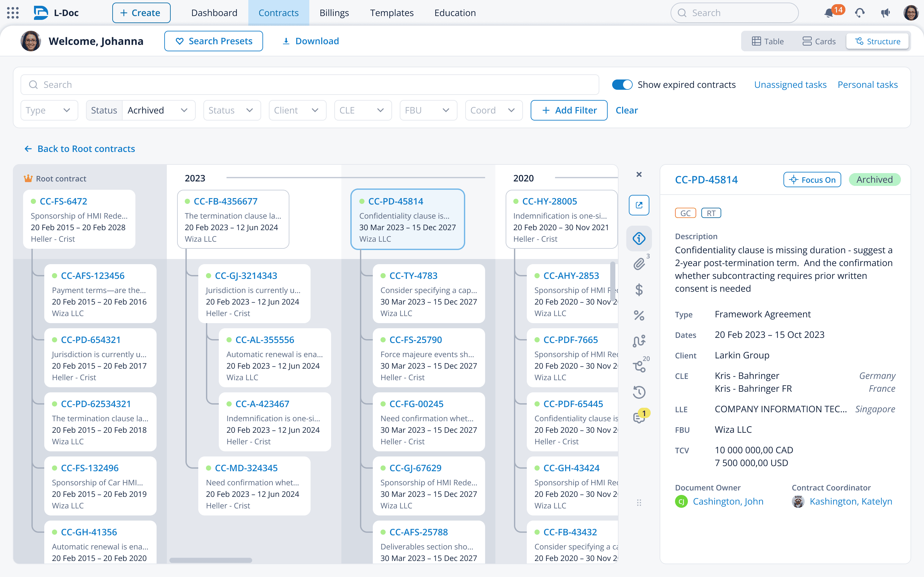924x577 pixels.
Task: Expand the Type filter dropdown
Action: coord(49,110)
